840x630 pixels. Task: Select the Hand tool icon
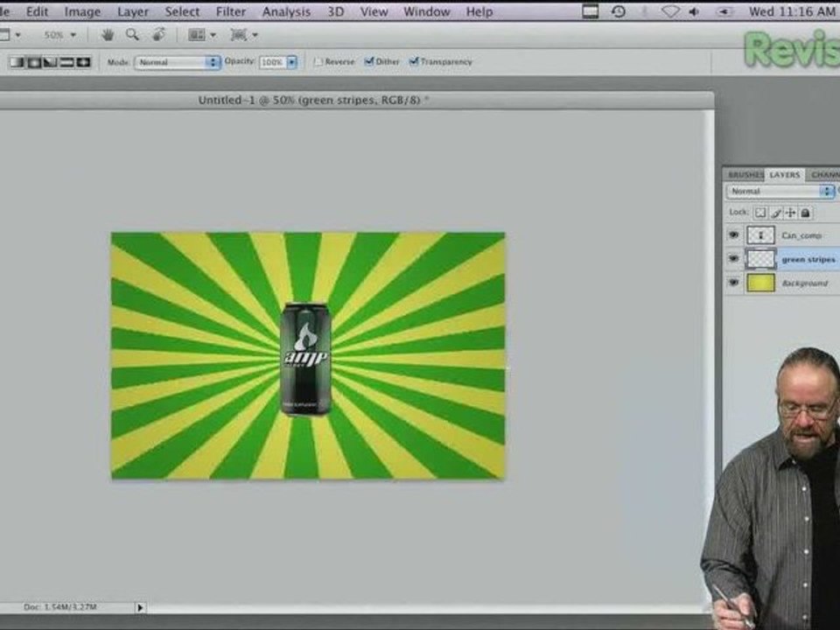click(x=108, y=35)
